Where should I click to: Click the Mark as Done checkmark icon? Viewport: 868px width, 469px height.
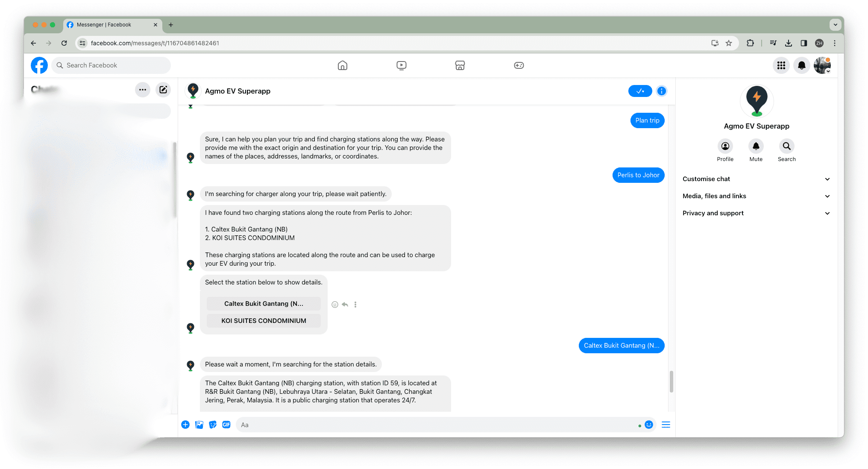(640, 91)
